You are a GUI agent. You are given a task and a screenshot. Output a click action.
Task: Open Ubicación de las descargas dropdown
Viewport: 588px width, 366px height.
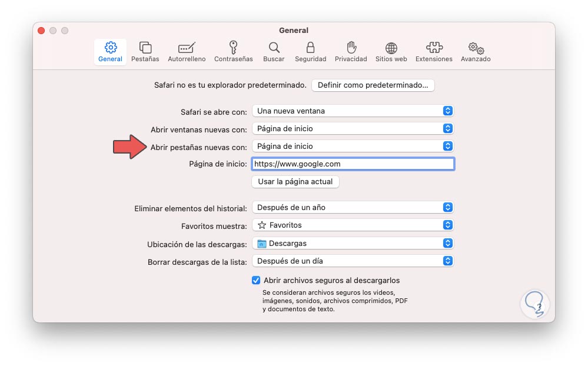[x=353, y=244]
